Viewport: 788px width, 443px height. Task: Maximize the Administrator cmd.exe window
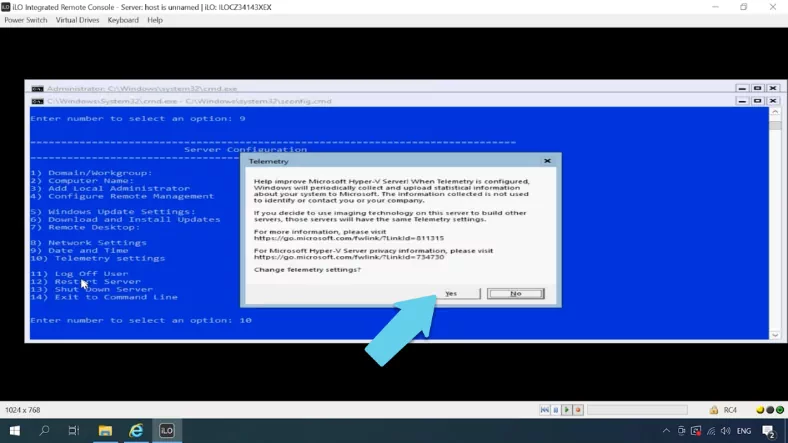point(757,88)
